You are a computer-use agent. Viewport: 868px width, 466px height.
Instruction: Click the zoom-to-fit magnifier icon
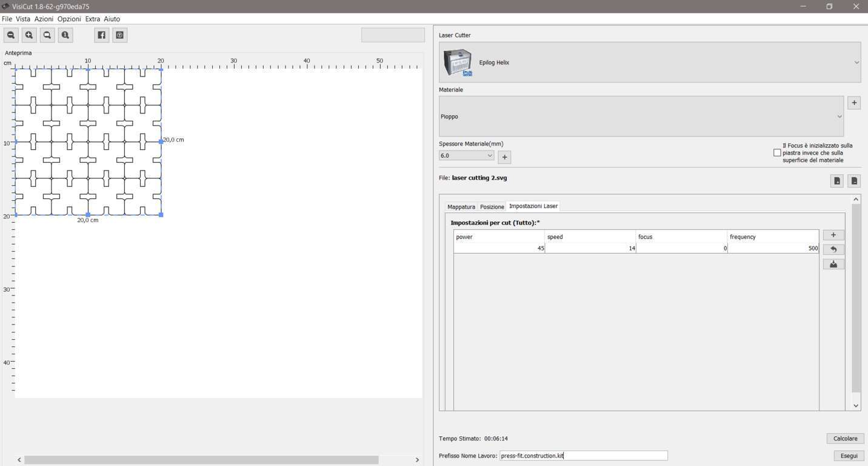[47, 35]
